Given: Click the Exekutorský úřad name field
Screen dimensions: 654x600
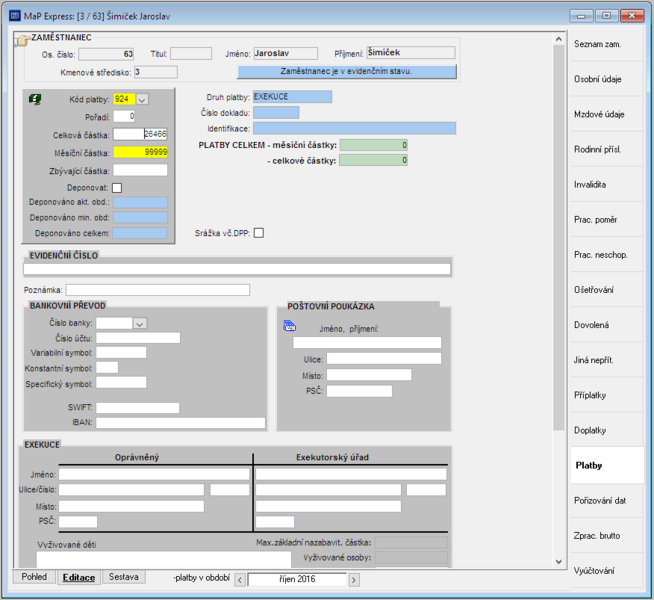Looking at the screenshot, I should pos(351,474).
